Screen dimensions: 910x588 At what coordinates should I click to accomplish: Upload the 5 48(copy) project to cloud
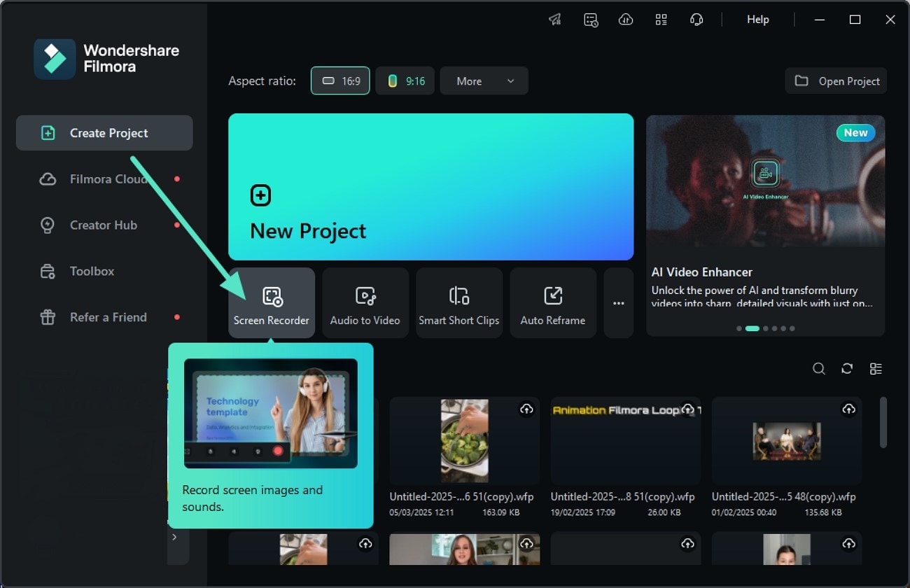pos(848,409)
